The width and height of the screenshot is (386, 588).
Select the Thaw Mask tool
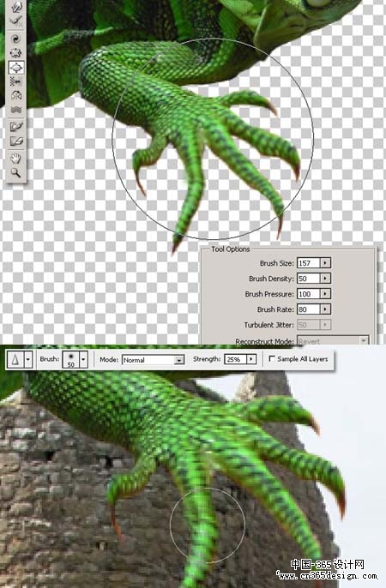click(x=16, y=141)
